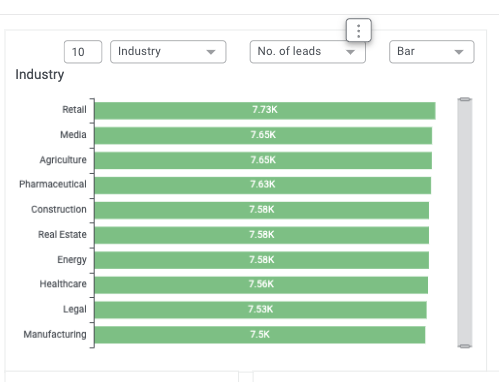
Task: Click the Pharmaceutical axis label
Action: tap(53, 184)
